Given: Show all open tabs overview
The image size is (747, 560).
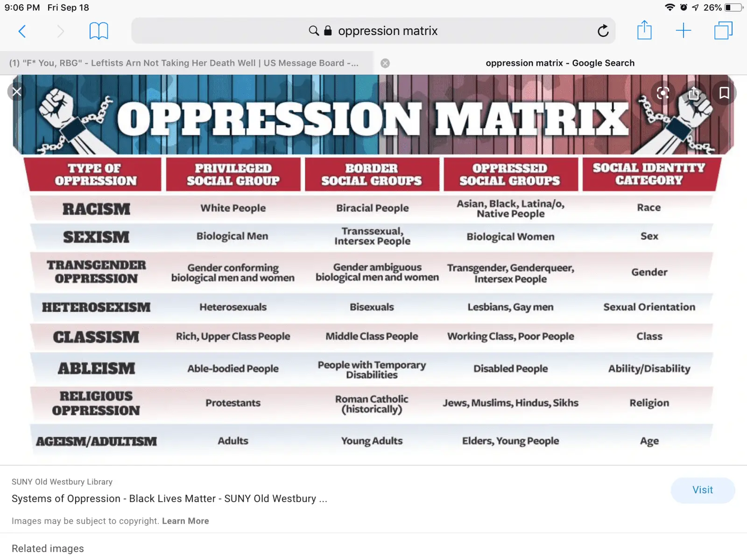Looking at the screenshot, I should 723,31.
